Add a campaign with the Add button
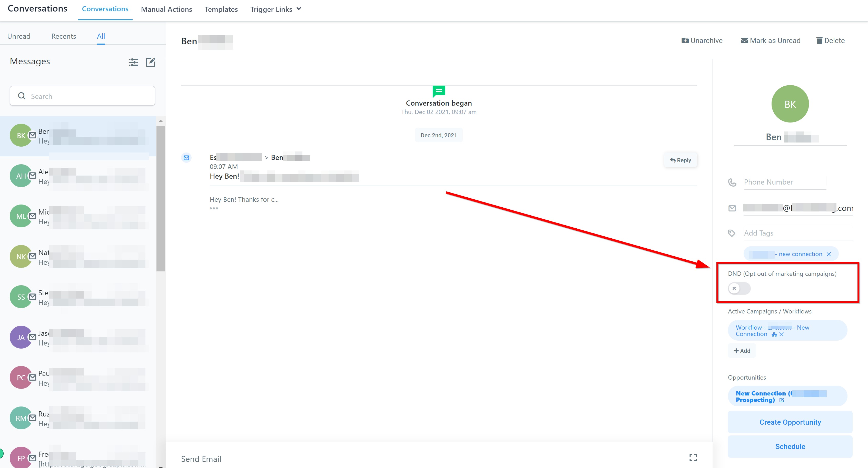 (x=742, y=351)
